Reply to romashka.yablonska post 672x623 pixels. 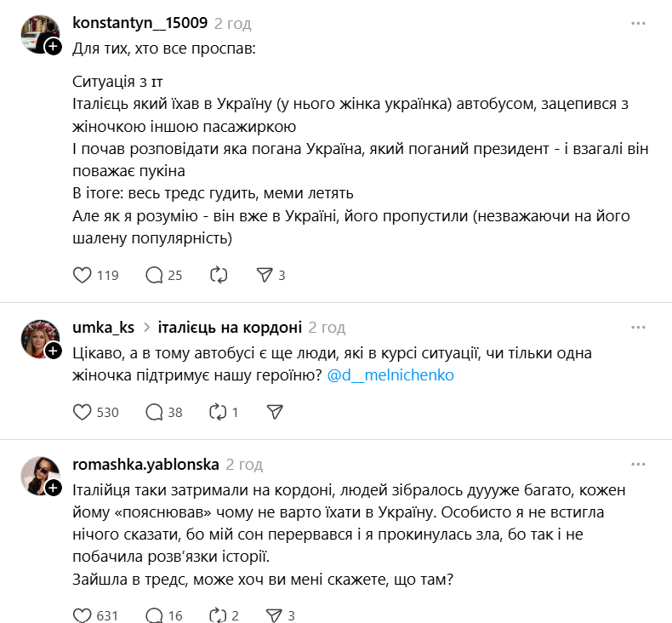[x=155, y=615]
